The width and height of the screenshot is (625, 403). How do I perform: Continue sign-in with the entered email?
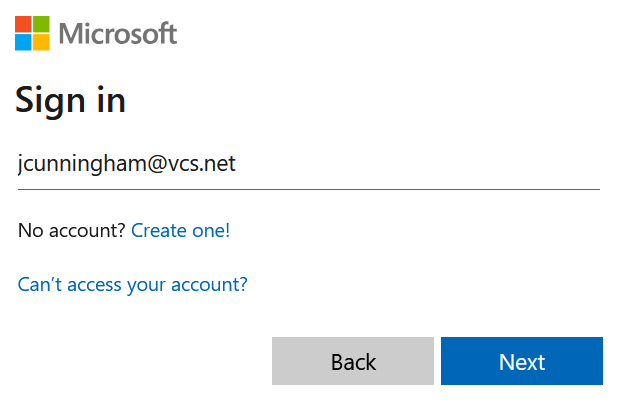point(522,361)
